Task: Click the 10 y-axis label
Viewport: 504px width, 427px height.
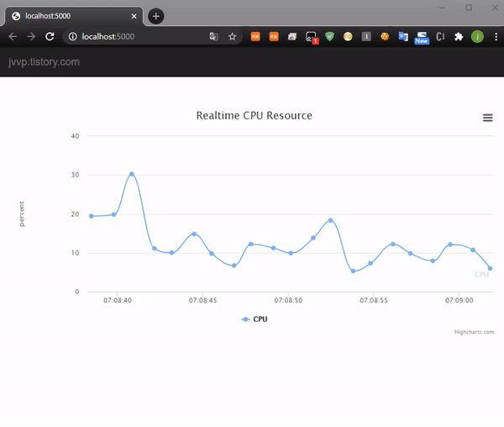Action: 76,253
